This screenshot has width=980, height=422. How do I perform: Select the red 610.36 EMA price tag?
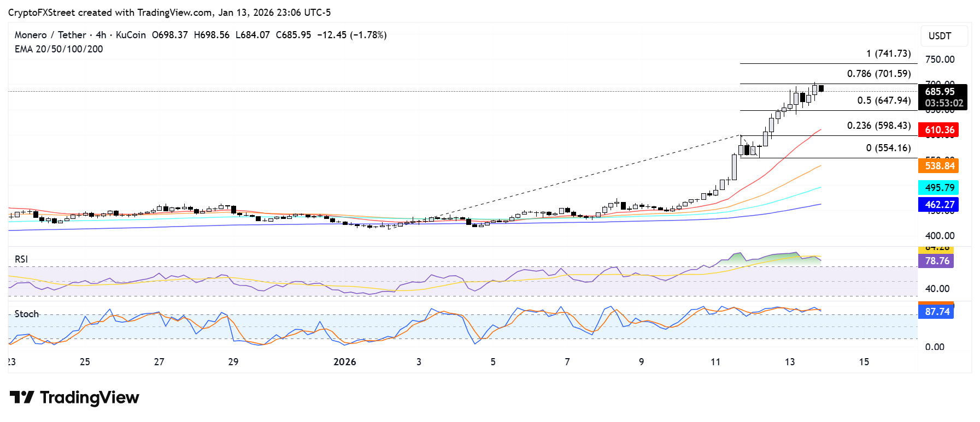point(939,130)
